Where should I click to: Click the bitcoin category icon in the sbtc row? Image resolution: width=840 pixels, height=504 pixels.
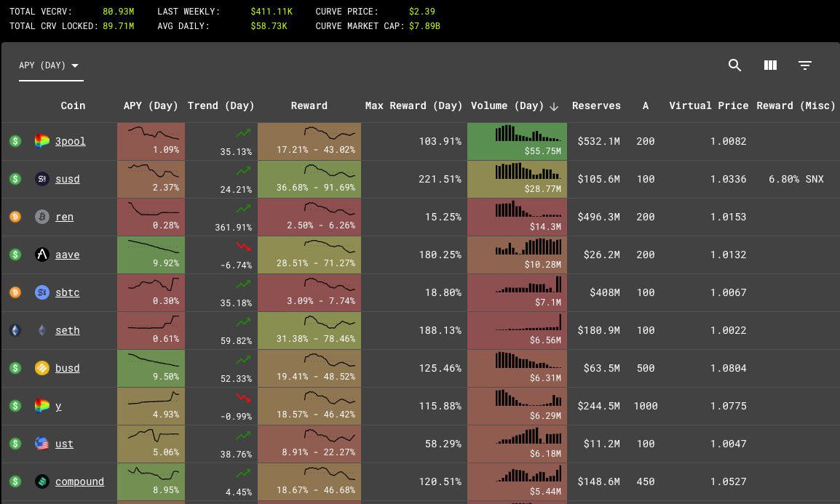[15, 292]
